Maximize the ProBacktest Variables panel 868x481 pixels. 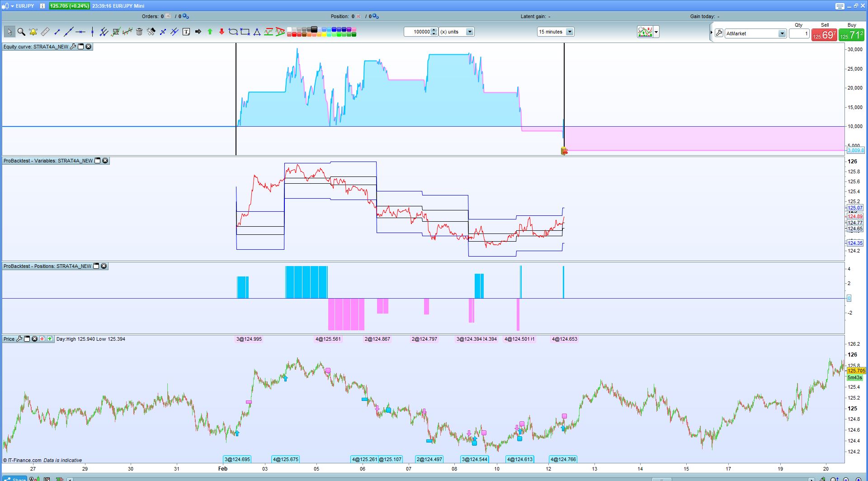[x=97, y=161]
